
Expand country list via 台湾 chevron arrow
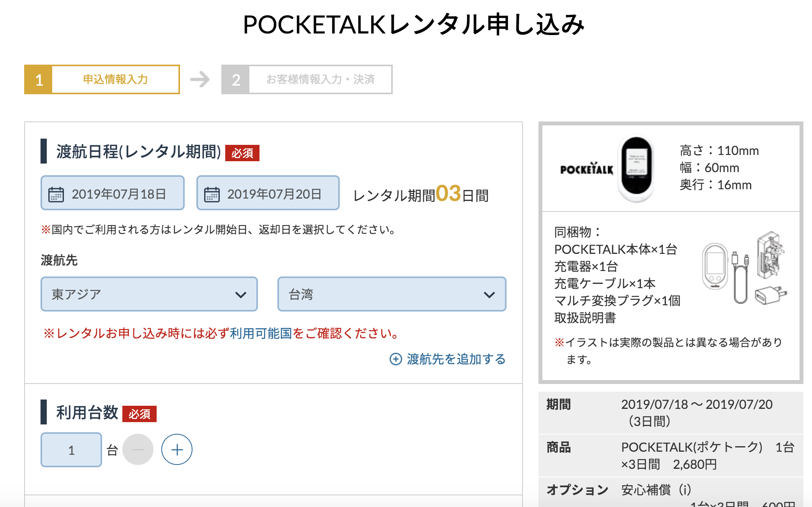(x=489, y=295)
